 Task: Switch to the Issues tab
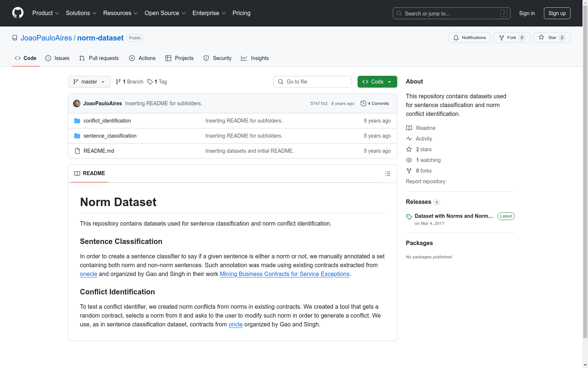pos(57,58)
